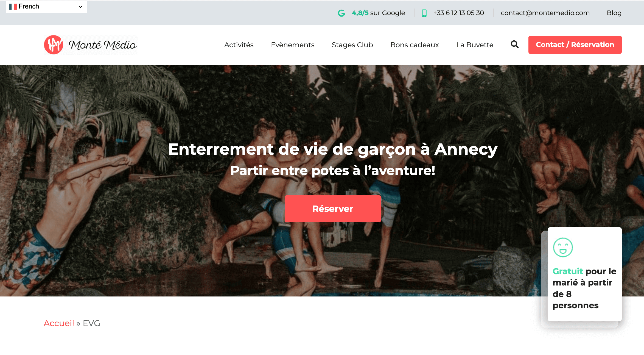This screenshot has width=644, height=355.
Task: Click the French flag icon
Action: 13,6
